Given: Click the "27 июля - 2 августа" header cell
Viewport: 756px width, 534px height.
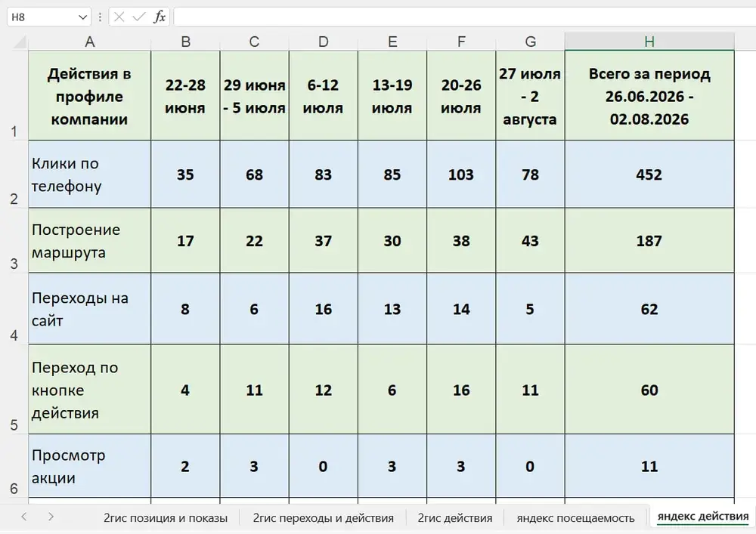Looking at the screenshot, I should click(531, 96).
